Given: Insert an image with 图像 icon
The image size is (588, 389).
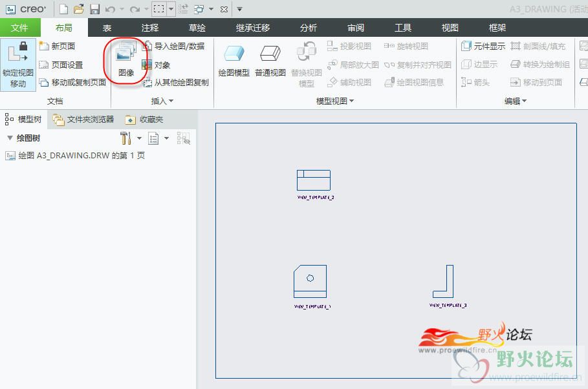Looking at the screenshot, I should [x=126, y=59].
